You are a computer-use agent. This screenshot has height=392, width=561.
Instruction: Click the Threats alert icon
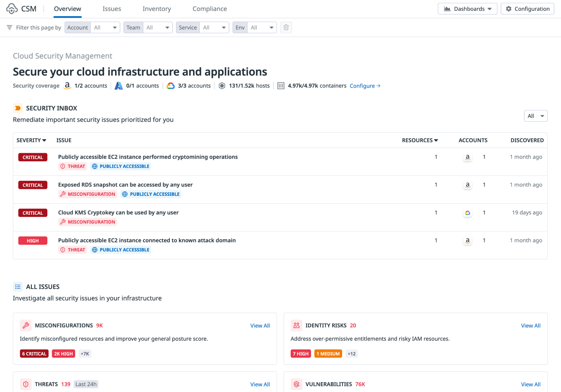(26, 384)
